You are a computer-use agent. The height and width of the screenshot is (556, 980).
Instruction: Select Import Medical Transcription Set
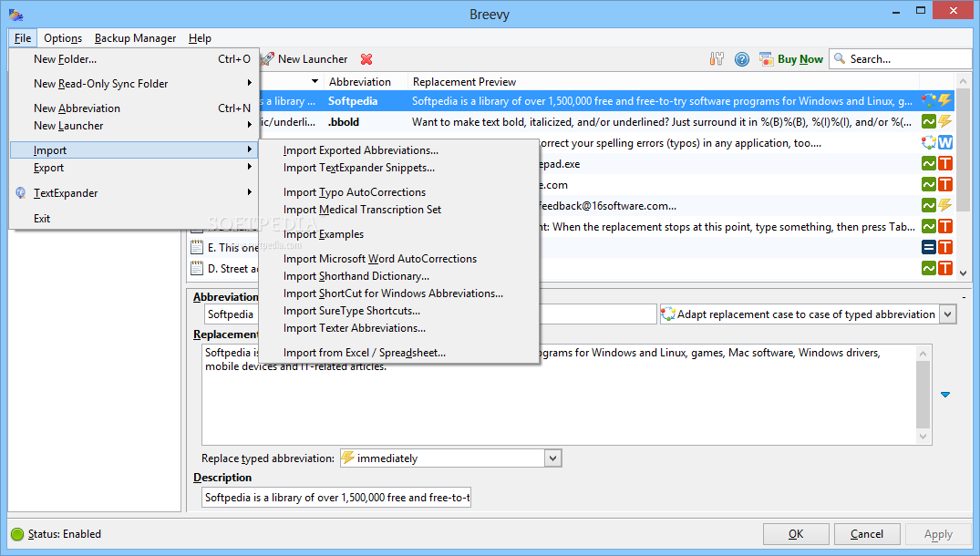pos(398,210)
